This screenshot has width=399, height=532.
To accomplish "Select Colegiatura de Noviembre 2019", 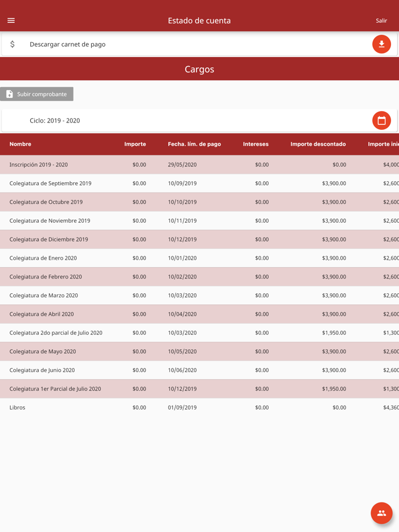I will point(199,220).
